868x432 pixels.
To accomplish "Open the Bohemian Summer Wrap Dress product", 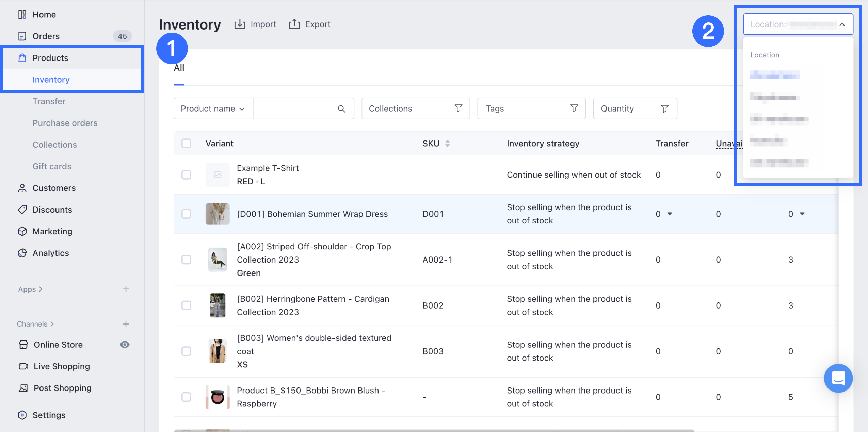I will 312,214.
